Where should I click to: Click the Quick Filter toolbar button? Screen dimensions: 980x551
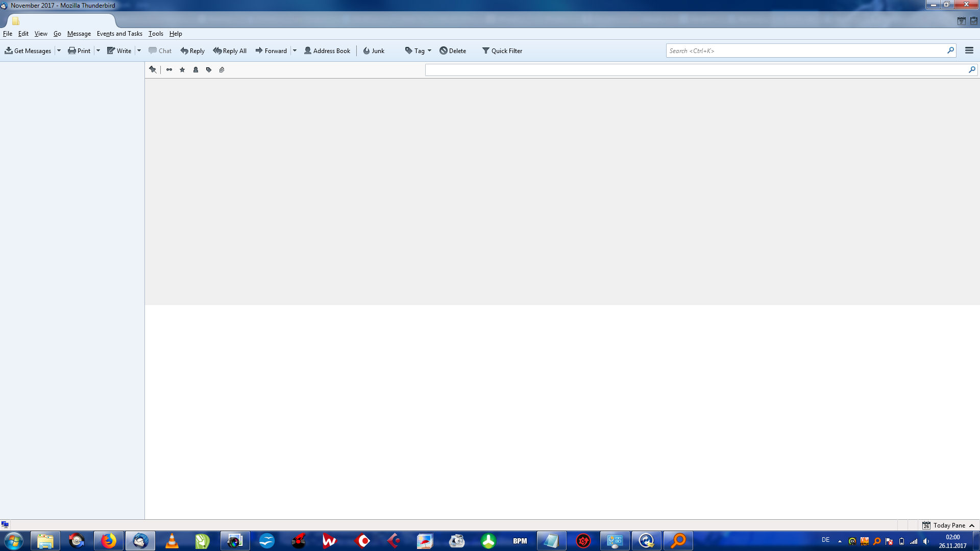(502, 51)
